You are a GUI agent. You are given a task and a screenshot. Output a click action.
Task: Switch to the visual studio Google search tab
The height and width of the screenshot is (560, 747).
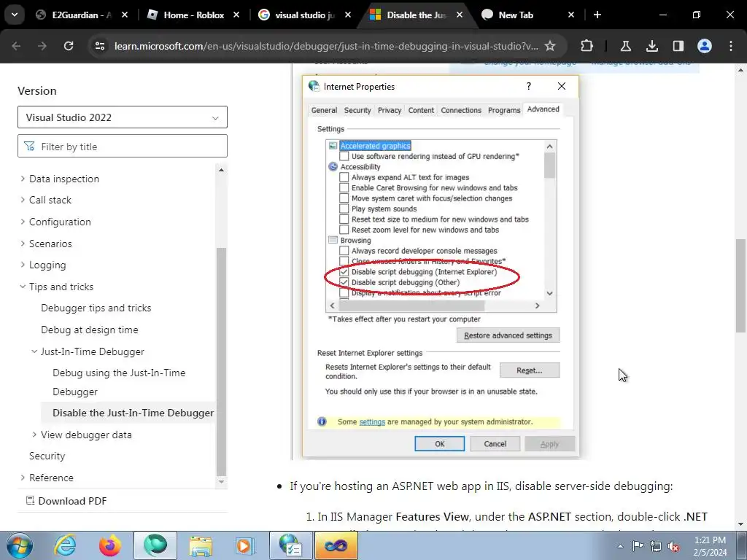click(305, 15)
